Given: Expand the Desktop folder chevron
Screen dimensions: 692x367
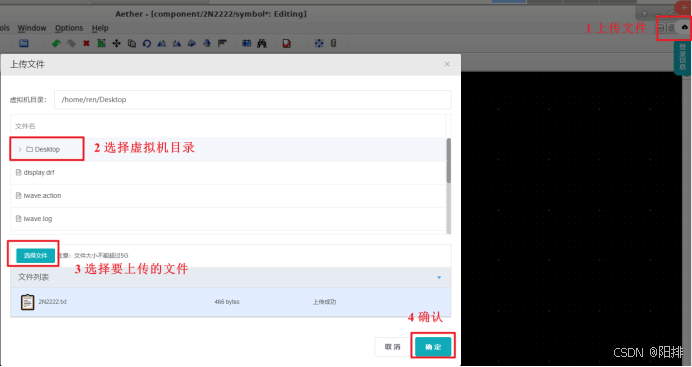Looking at the screenshot, I should click(20, 150).
